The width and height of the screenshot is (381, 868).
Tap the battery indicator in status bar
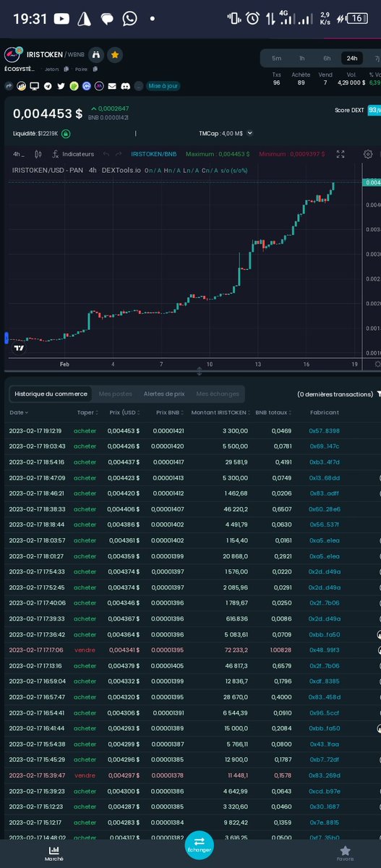357,19
